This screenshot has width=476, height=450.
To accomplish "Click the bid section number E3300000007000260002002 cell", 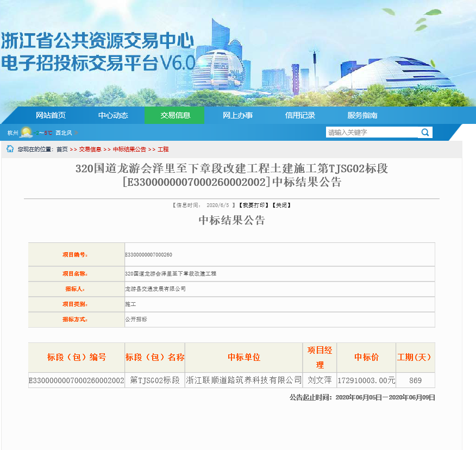I will (x=77, y=380).
